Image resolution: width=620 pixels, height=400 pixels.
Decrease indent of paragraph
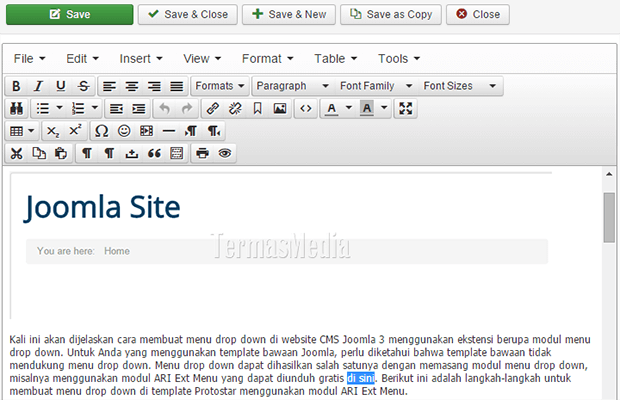(x=116, y=108)
